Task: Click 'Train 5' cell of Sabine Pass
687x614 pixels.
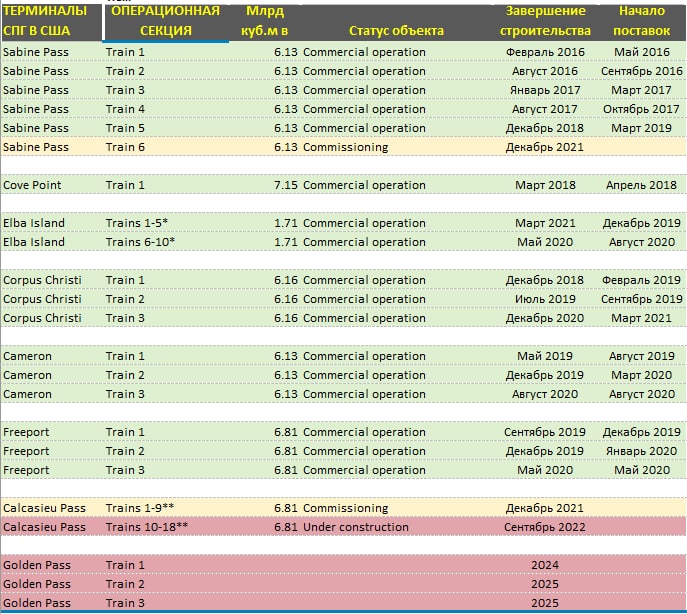Action: point(125,128)
